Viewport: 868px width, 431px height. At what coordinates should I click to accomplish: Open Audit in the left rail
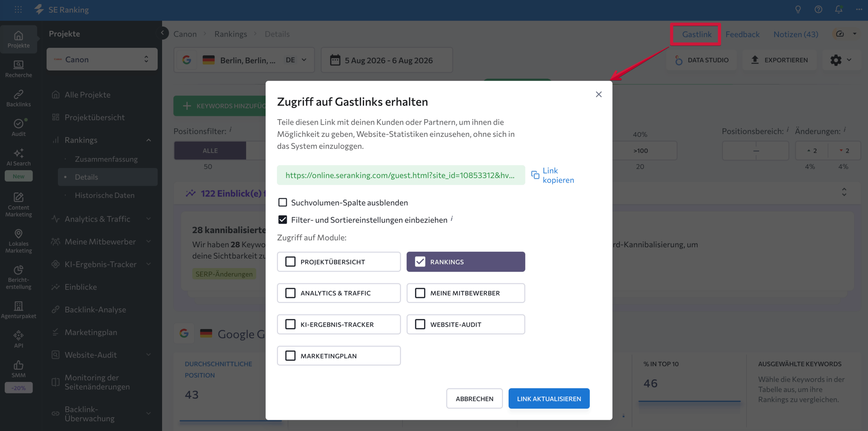click(19, 128)
